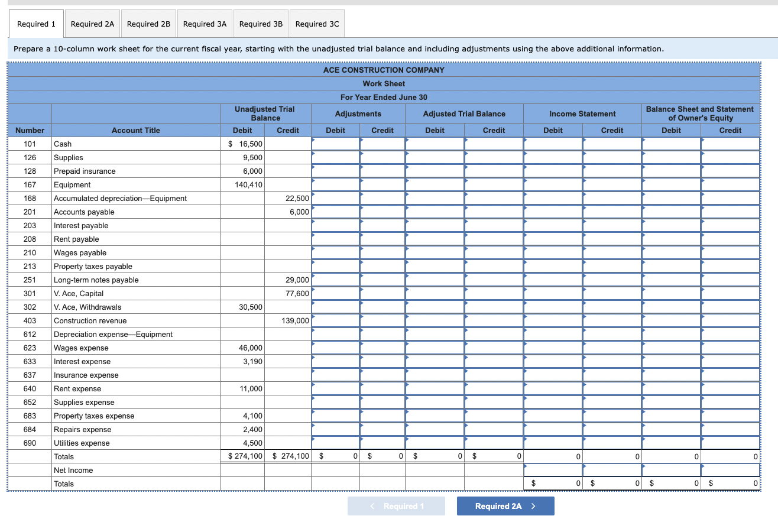Click the Accumulated depreciation—Equipment account title
This screenshot has width=778, height=532.
tap(120, 198)
